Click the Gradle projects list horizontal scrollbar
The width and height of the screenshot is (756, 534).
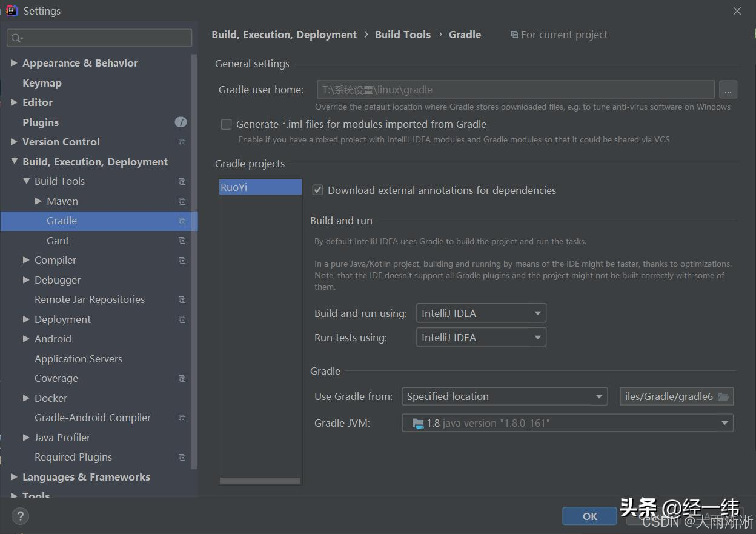coord(260,481)
